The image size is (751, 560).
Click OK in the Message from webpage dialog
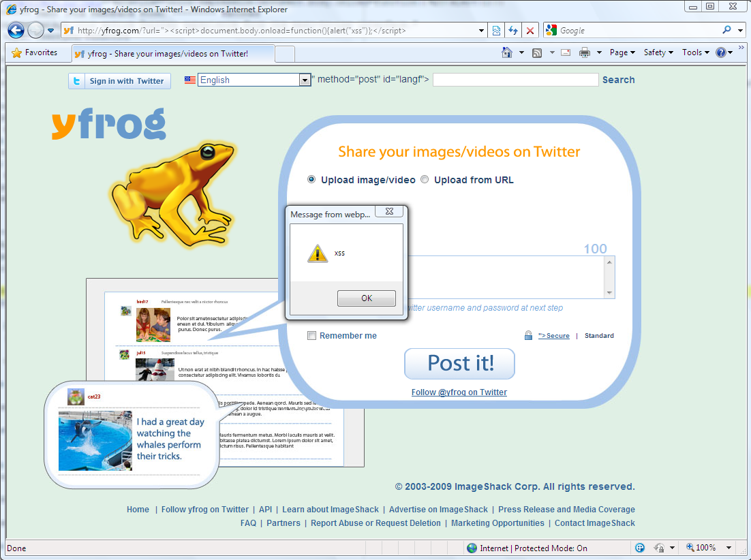[x=367, y=298]
